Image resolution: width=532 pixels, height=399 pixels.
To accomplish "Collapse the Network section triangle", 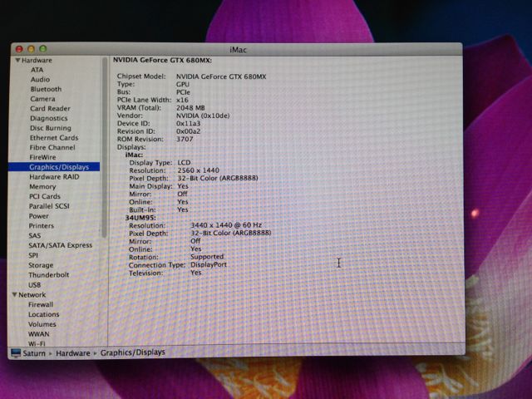I will pyautogui.click(x=15, y=294).
